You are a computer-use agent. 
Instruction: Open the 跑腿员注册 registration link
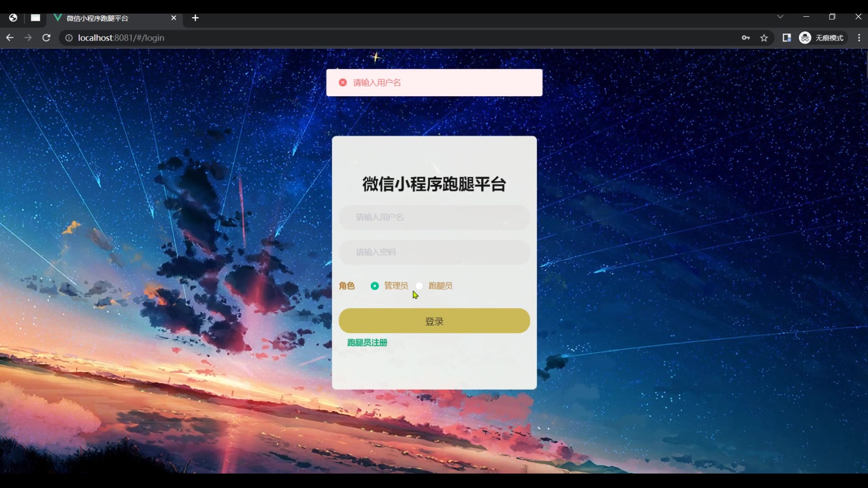367,343
